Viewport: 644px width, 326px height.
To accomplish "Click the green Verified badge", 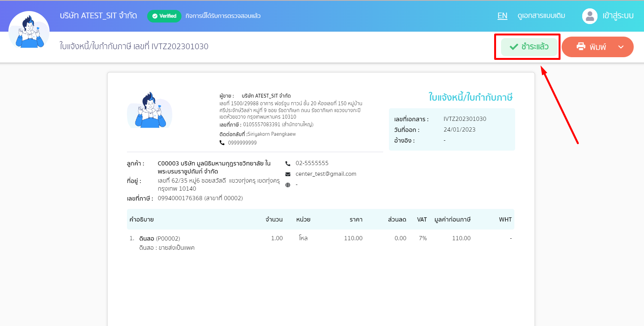I will click(x=164, y=16).
